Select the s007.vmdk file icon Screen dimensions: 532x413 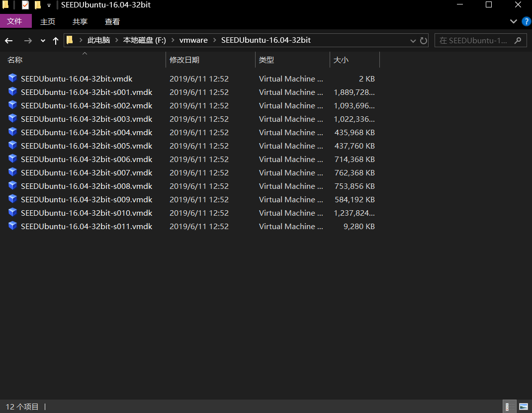tap(12, 172)
